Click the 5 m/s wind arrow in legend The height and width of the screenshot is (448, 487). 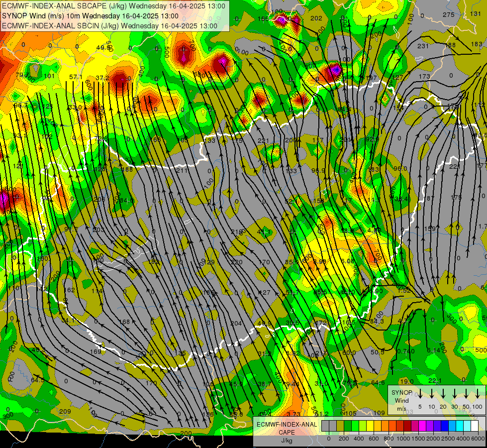[420, 394]
